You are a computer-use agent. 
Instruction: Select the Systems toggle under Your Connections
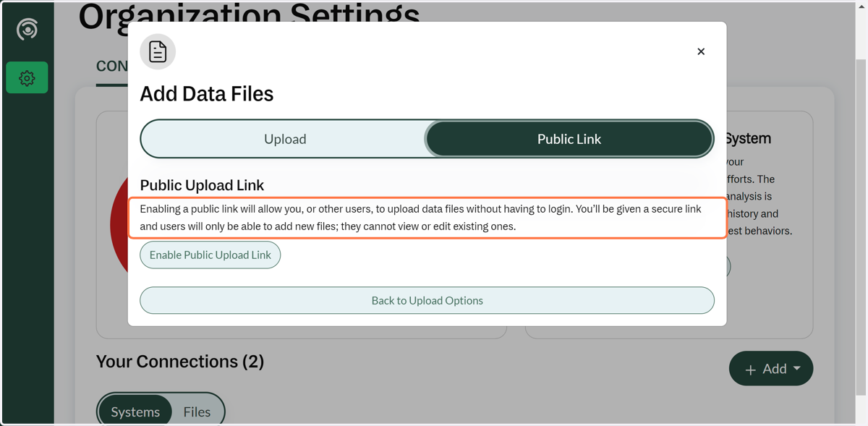point(135,412)
